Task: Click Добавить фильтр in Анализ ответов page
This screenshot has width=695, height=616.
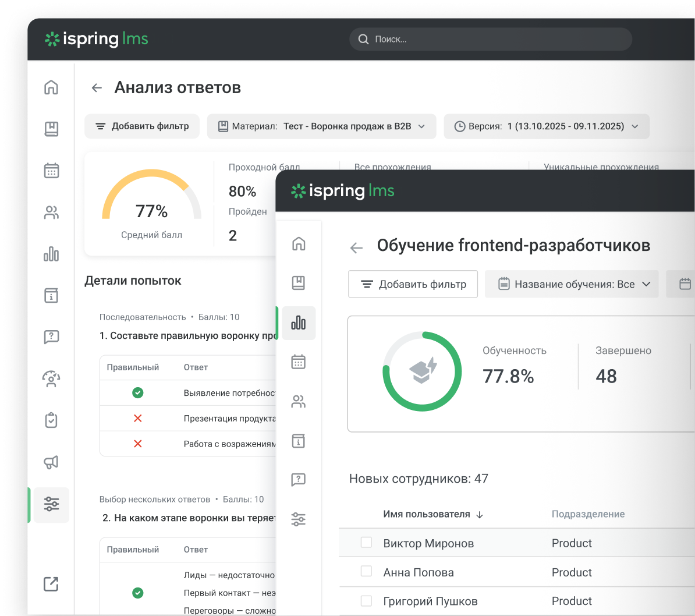Action: pos(142,126)
